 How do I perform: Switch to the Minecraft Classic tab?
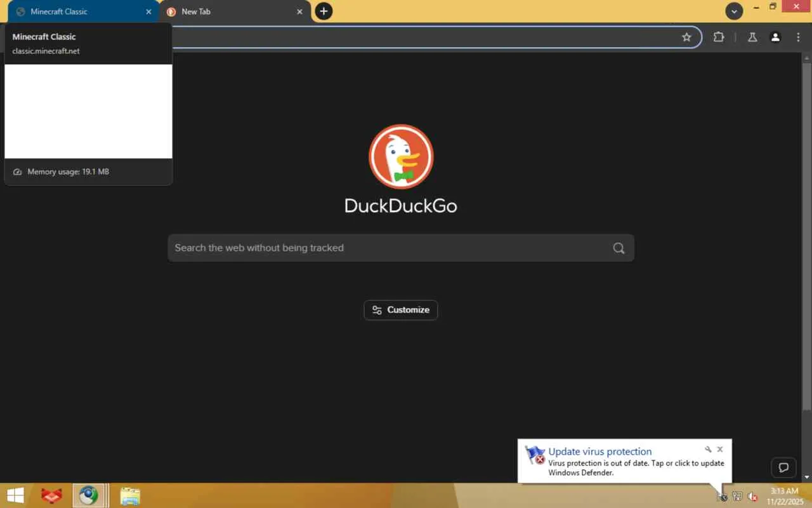(x=82, y=11)
